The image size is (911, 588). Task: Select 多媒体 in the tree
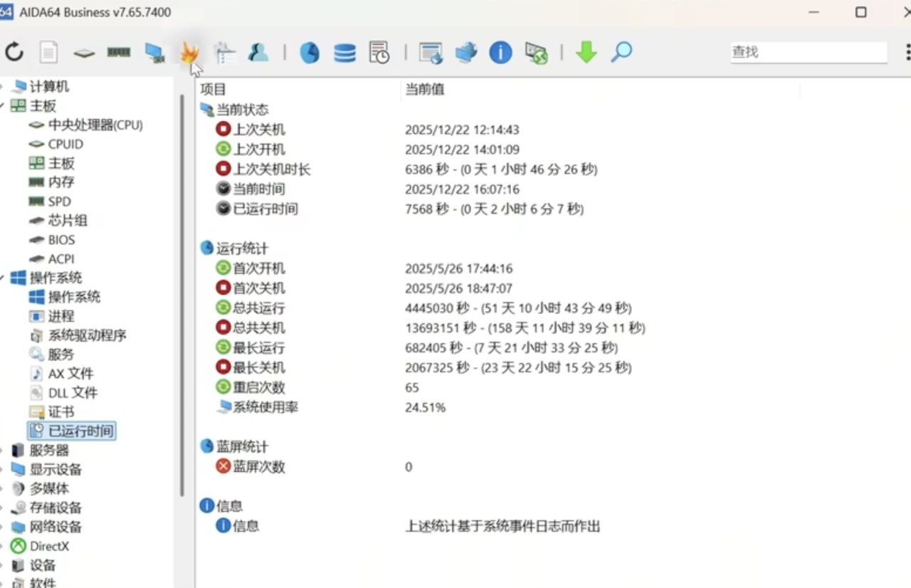(x=49, y=488)
